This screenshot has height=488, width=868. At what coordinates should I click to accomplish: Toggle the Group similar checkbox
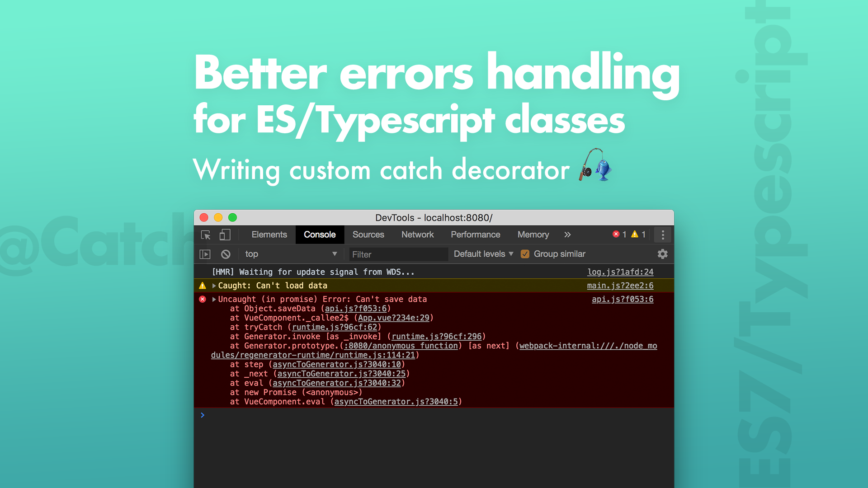[524, 254]
